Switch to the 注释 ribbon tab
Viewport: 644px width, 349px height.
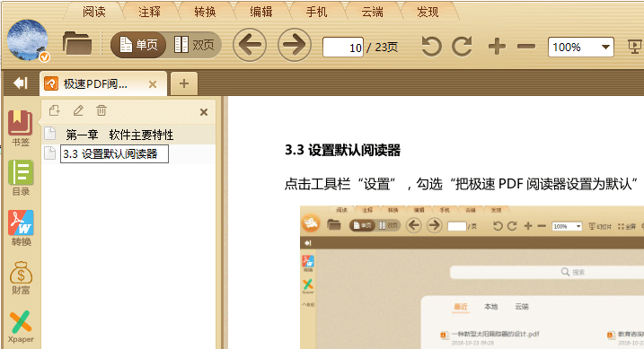pyautogui.click(x=149, y=12)
